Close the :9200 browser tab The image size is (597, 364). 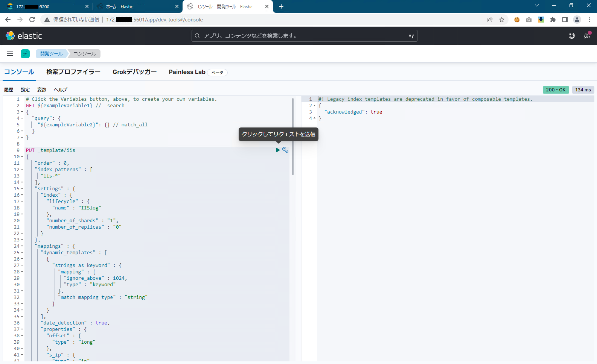coord(87,6)
